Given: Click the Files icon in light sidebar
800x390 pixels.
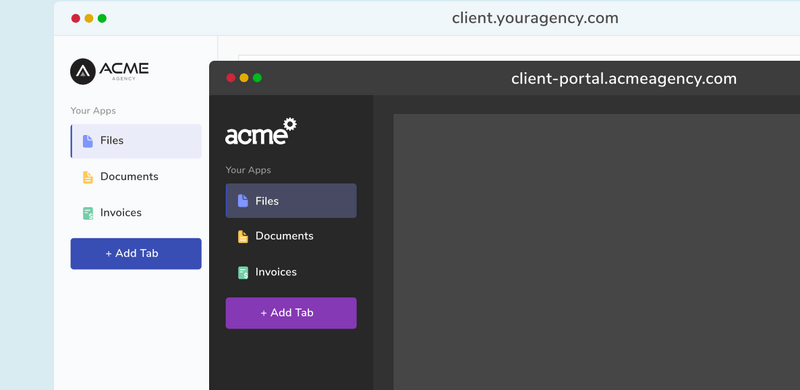Looking at the screenshot, I should pyautogui.click(x=88, y=141).
